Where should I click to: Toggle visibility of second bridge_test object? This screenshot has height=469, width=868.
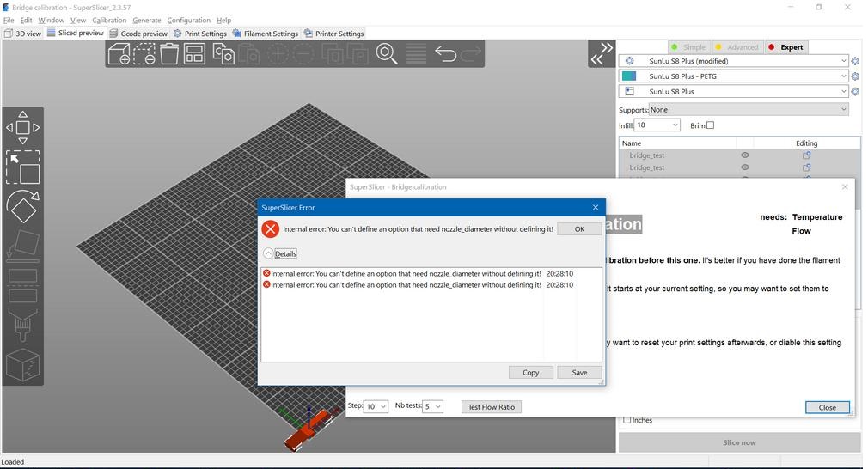coord(745,167)
